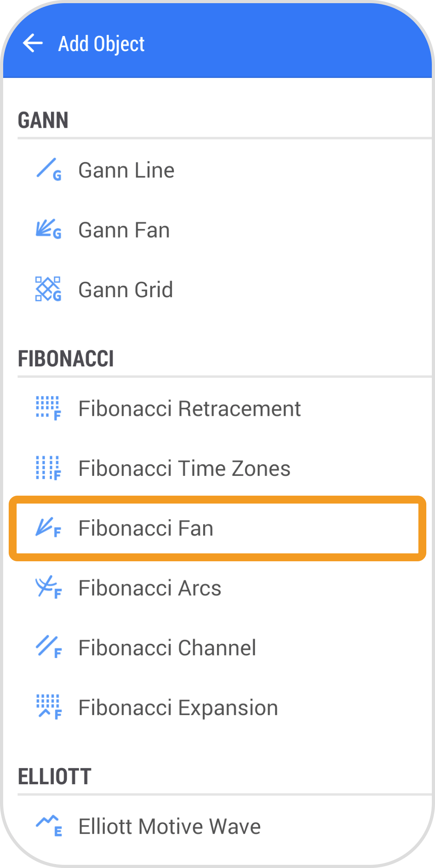Click the Gann Line icon
The height and width of the screenshot is (868, 435).
tap(48, 170)
